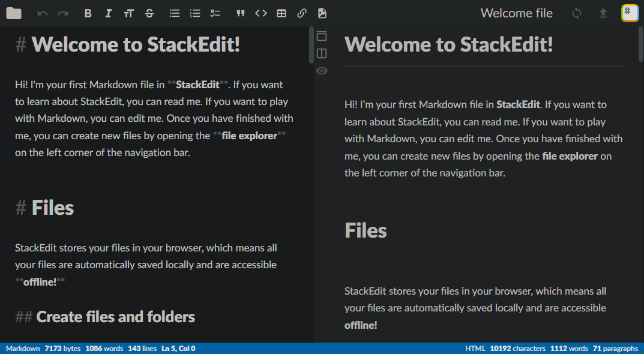
Task: Insert a link
Action: point(302,13)
